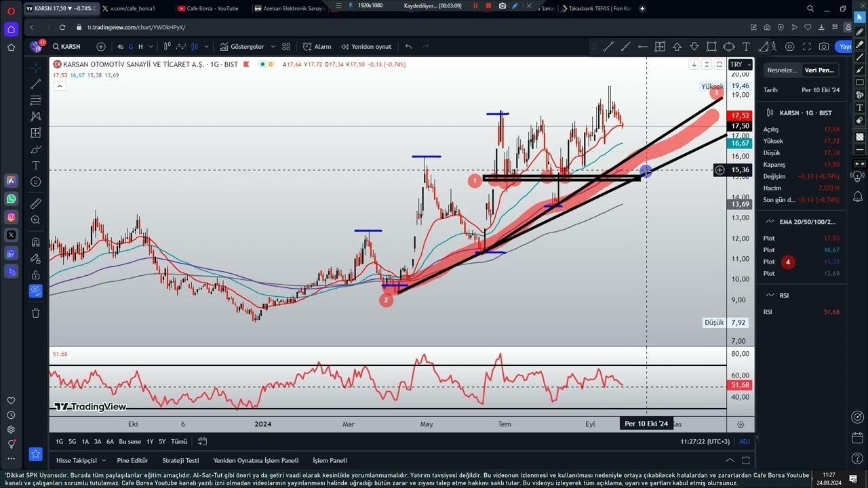Screen dimensions: 868x488
Task: Select the Tümü date range
Action: 179,441
